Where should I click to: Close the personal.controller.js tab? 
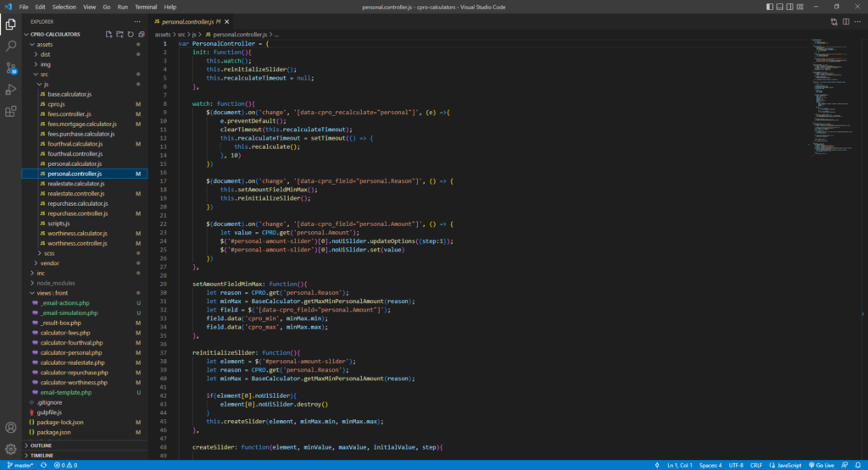227,21
